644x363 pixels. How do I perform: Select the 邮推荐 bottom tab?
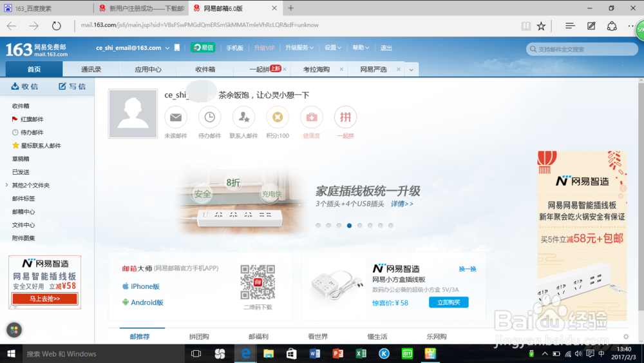[140, 337]
